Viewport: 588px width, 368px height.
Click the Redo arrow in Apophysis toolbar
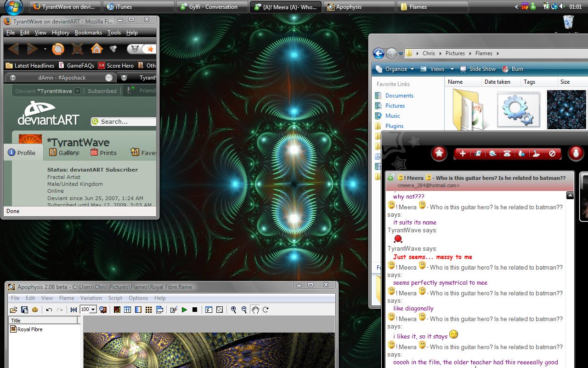point(60,310)
